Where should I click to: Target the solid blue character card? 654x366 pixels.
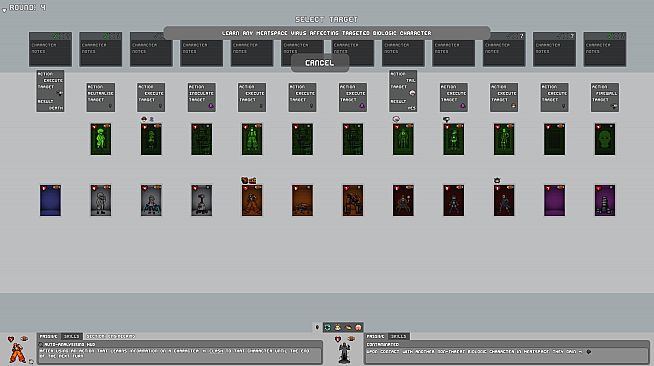[x=50, y=201]
